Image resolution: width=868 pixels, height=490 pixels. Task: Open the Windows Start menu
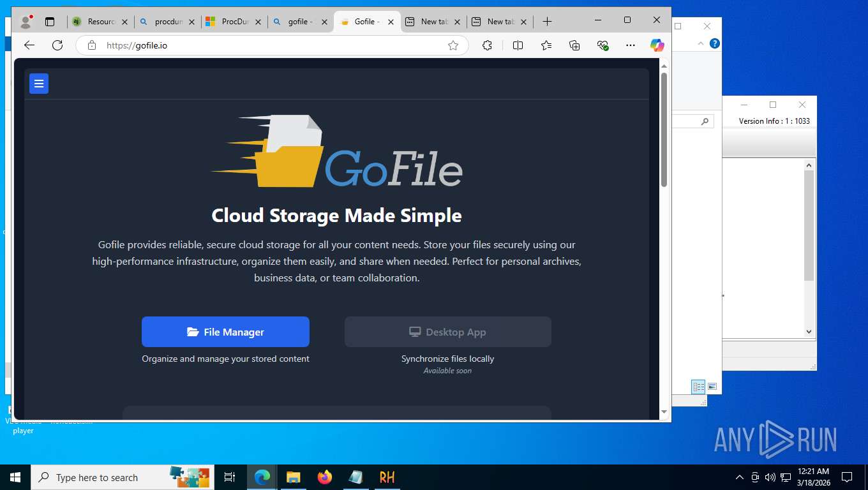[15, 477]
